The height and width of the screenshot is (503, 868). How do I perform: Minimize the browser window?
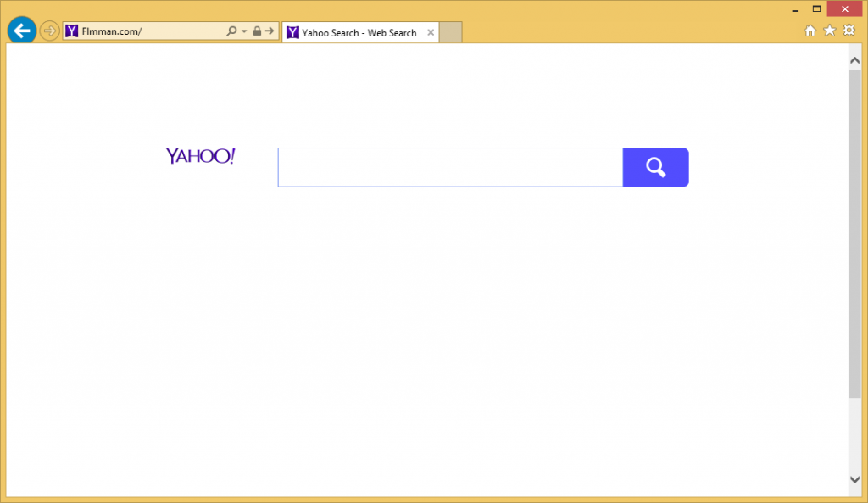click(x=795, y=9)
